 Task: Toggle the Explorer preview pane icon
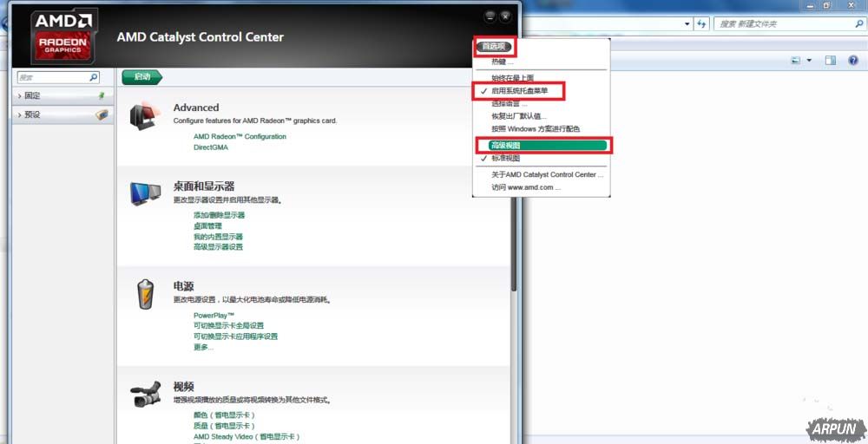830,60
